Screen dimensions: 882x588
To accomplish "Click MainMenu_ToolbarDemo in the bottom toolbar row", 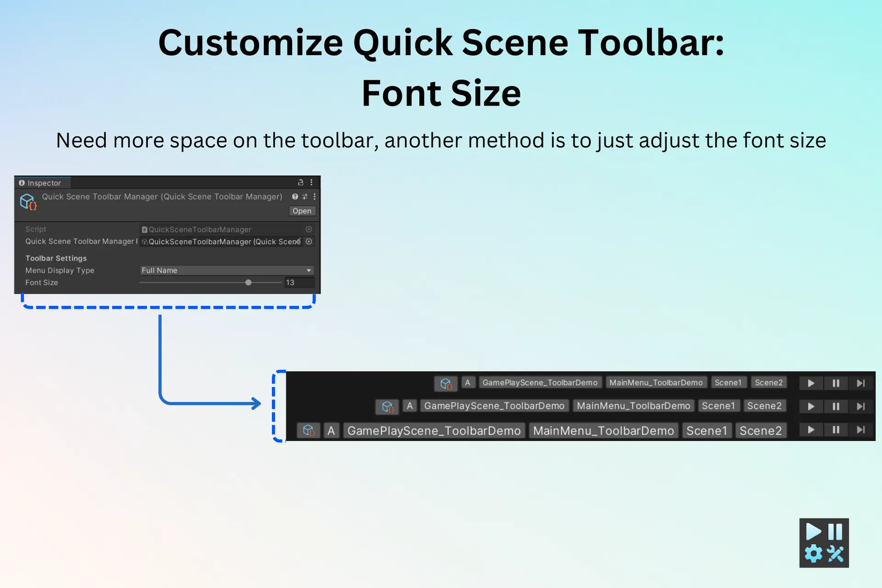I will (604, 431).
